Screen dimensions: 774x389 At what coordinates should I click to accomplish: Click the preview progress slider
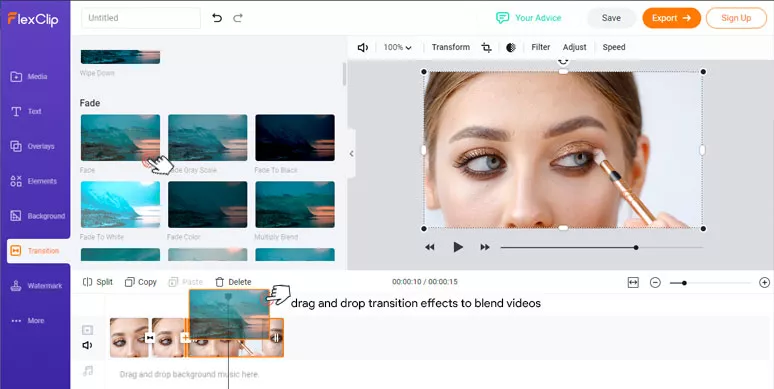(x=602, y=247)
